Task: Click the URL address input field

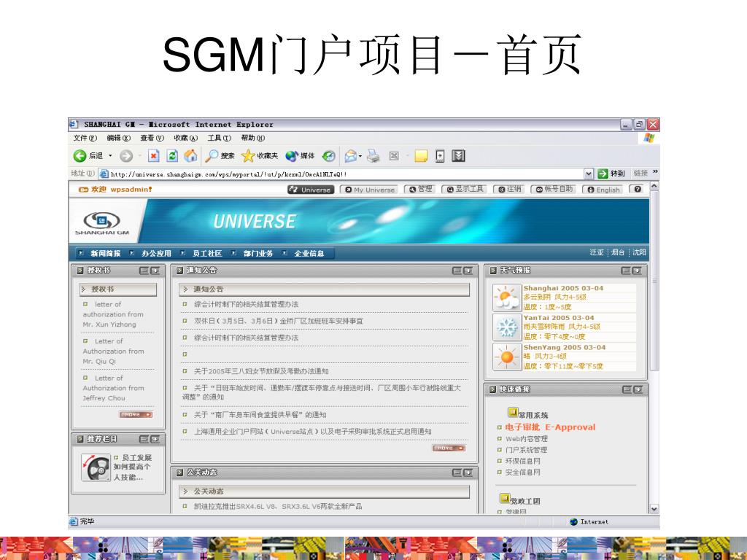Action: click(341, 174)
